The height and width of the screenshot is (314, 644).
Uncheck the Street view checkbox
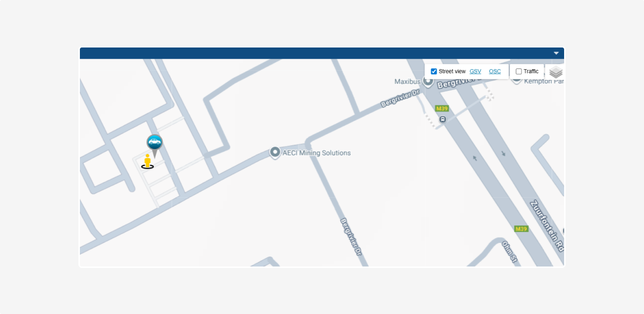click(x=434, y=71)
